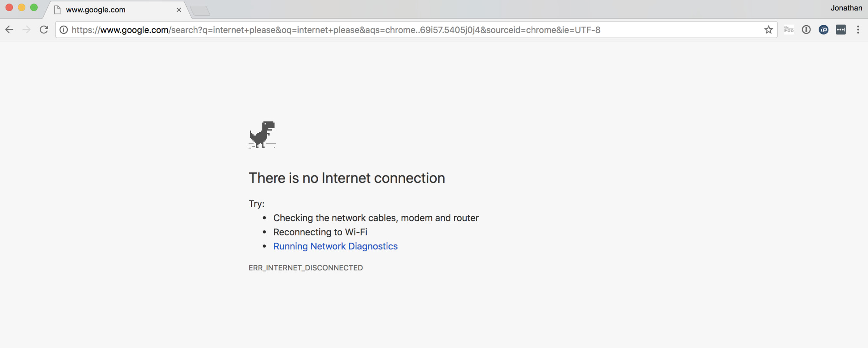Image resolution: width=868 pixels, height=348 pixels.
Task: Click the macOS yellow minimize button
Action: tap(21, 7)
